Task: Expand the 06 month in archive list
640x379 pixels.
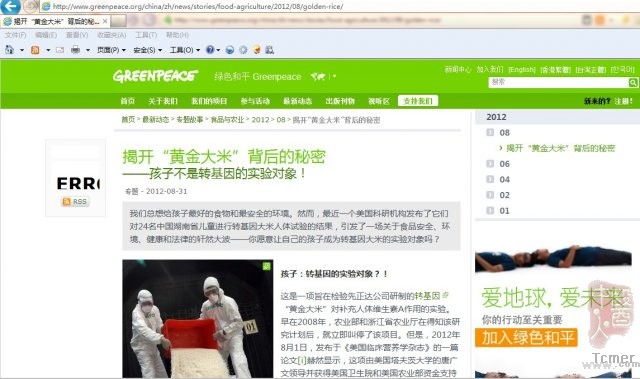Action: [490, 164]
